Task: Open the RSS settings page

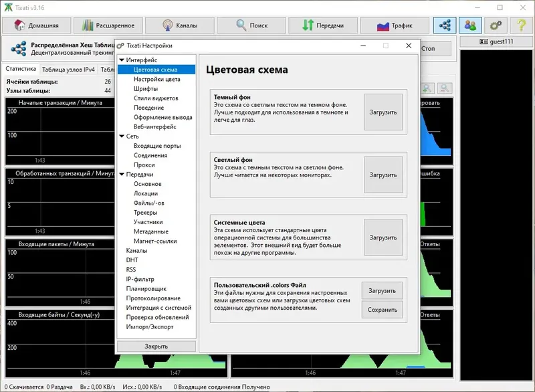Action: 131,270
